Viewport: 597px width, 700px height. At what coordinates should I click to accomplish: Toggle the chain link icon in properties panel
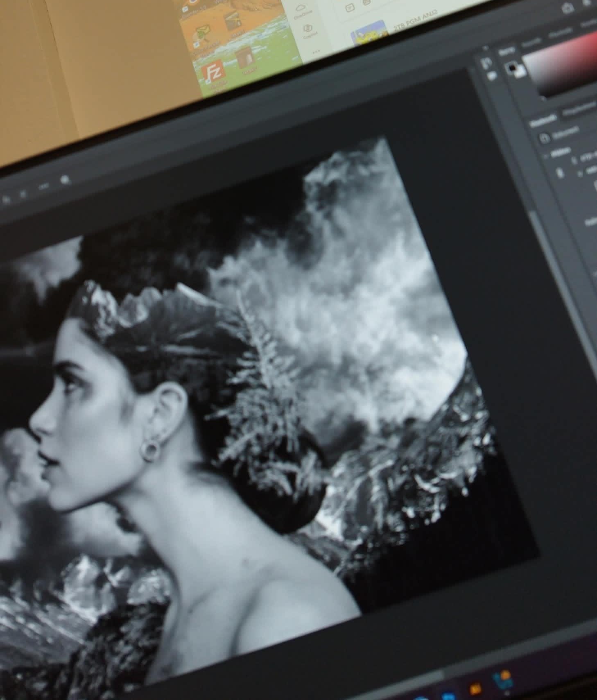click(561, 173)
